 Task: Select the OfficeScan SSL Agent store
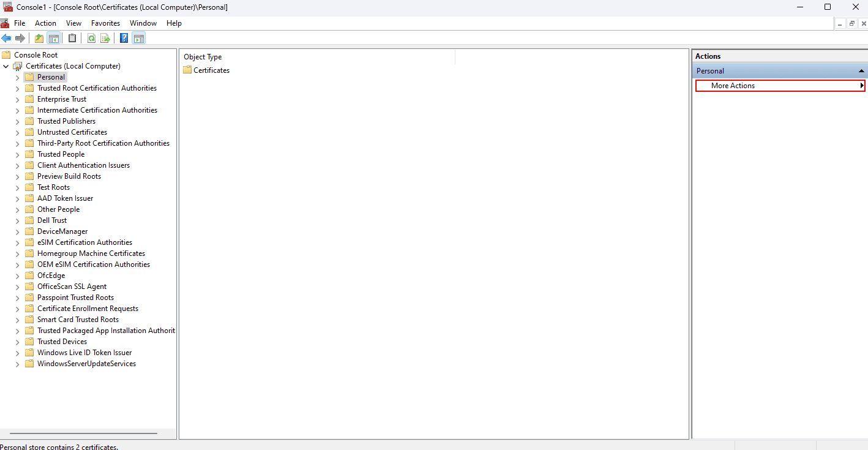click(72, 287)
